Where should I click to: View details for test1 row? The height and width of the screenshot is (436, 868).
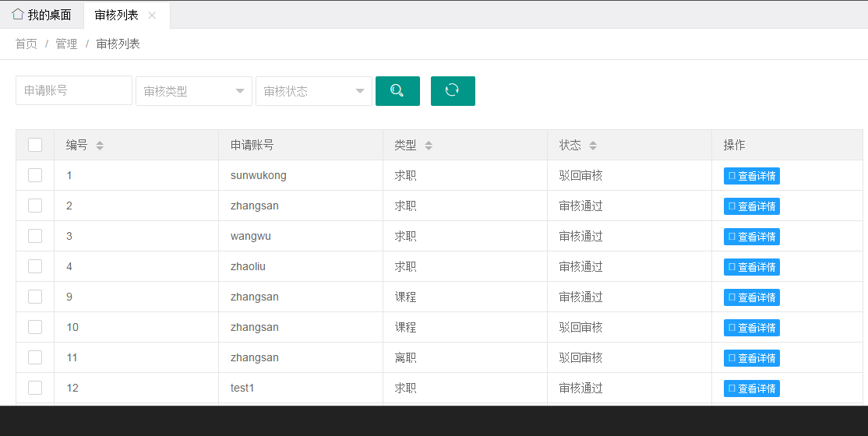(751, 389)
